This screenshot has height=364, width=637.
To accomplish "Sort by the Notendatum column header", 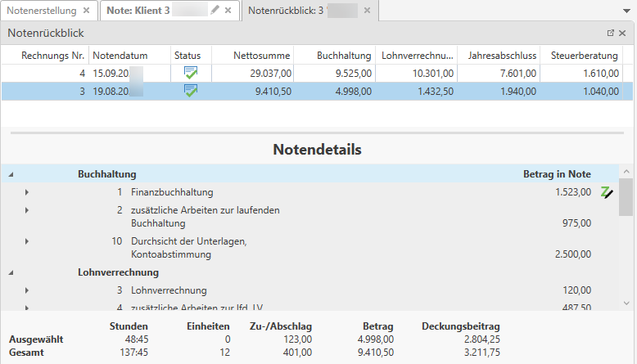I will point(120,56).
